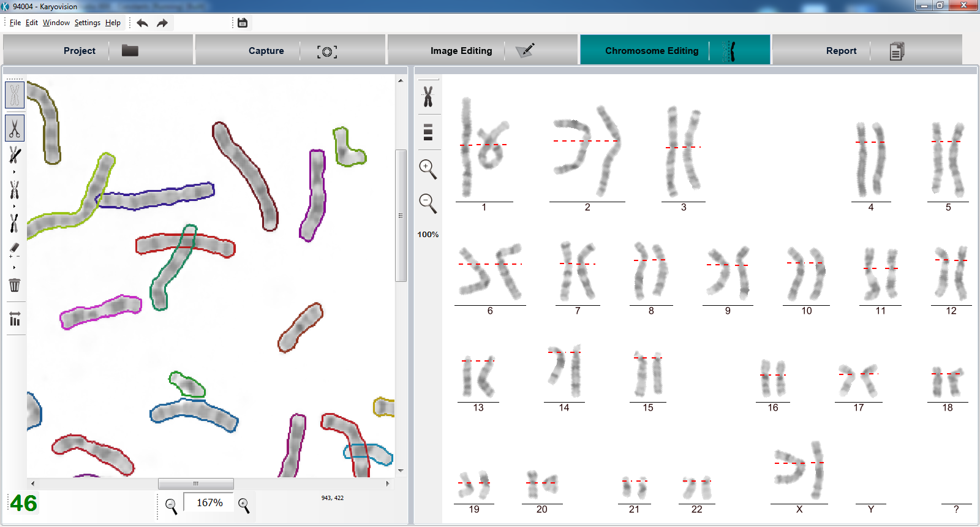980x527 pixels.
Task: Zoom in on the karyogram panel
Action: pos(428,169)
